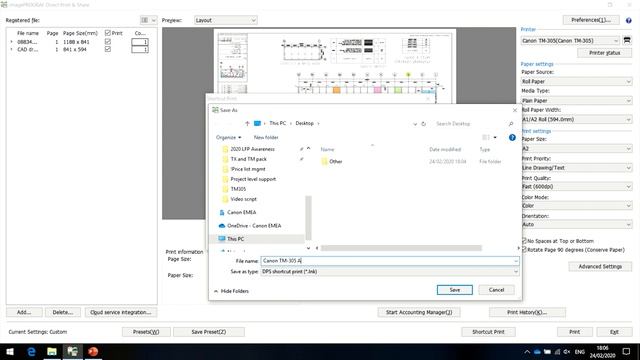The width and height of the screenshot is (640, 360).
Task: Click the search magnifier in Save As
Action: coord(511,124)
